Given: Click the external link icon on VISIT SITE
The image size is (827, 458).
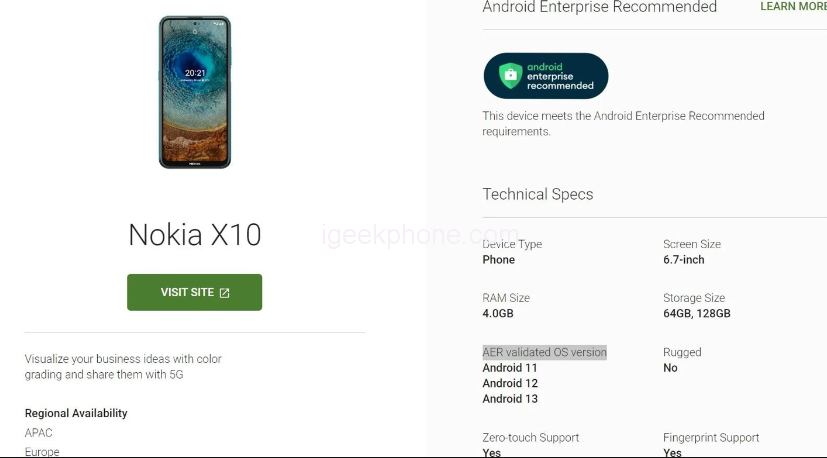Looking at the screenshot, I should (x=225, y=293).
